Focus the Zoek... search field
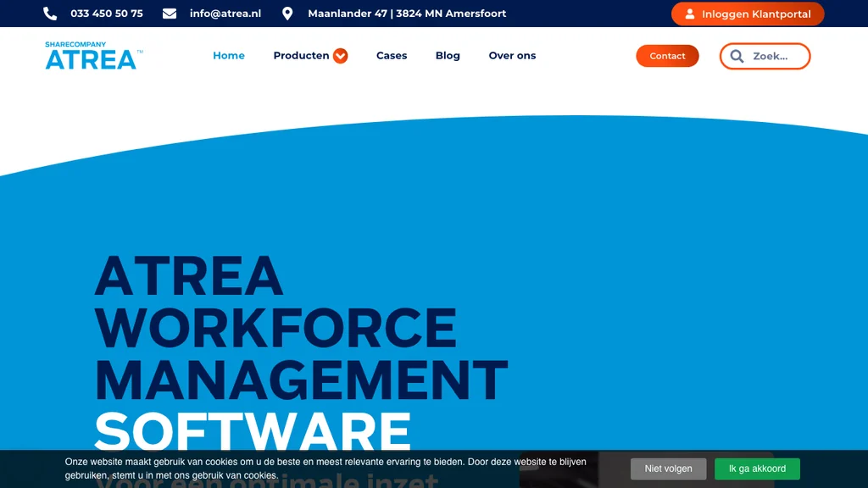The width and height of the screenshot is (868, 488). pos(765,56)
